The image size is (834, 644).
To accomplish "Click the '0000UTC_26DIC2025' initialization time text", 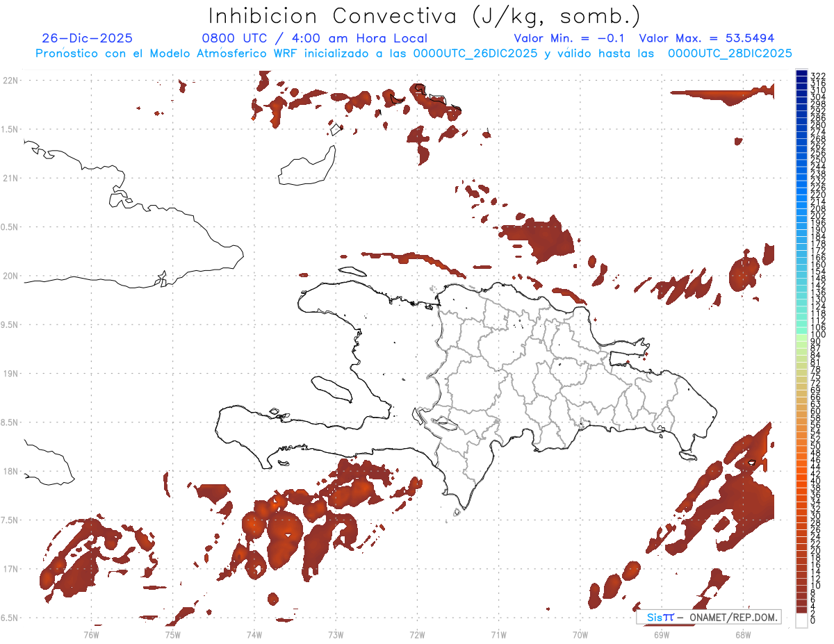I will (475, 53).
